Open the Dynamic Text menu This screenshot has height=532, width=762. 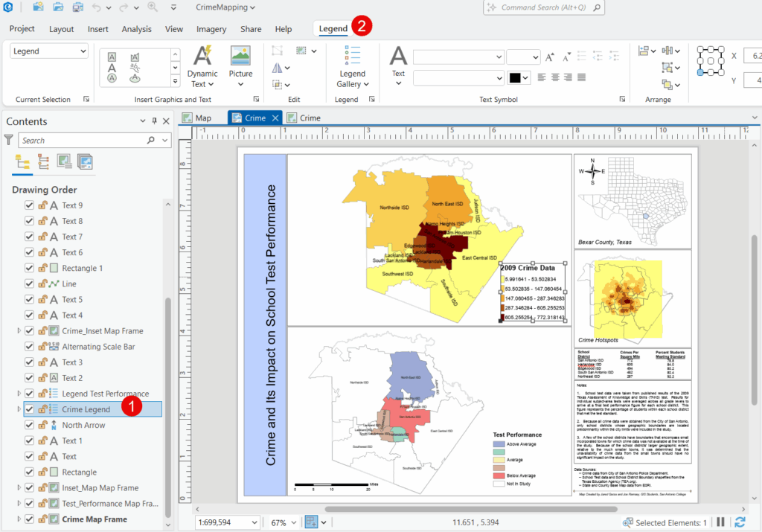tap(202, 78)
